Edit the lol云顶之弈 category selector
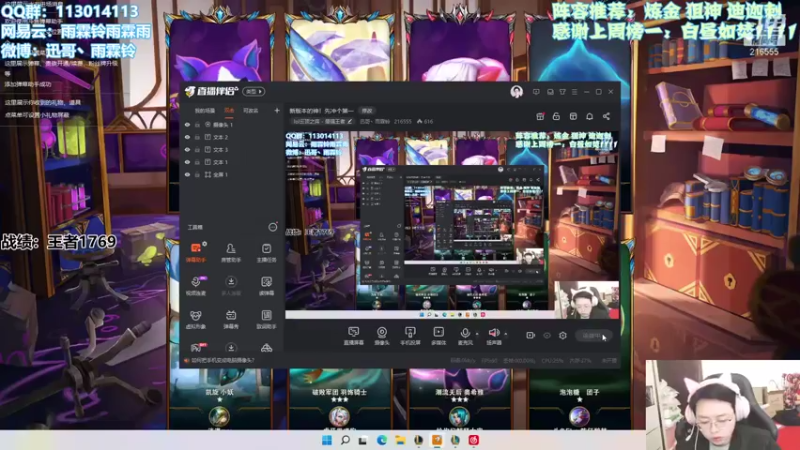Viewport: 800px width, 450px height. (x=322, y=121)
